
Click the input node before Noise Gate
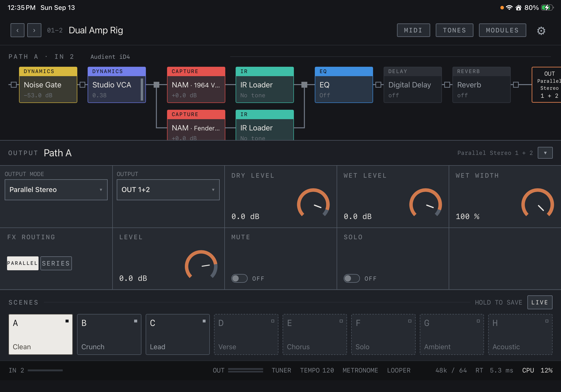point(14,85)
